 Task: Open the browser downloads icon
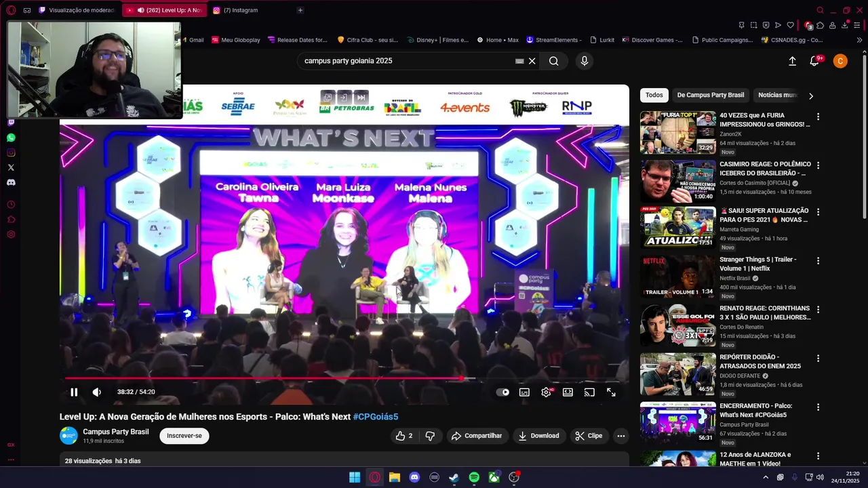click(x=846, y=25)
